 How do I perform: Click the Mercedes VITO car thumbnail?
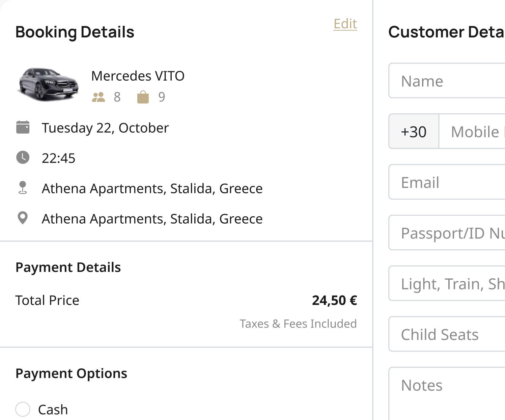point(48,84)
